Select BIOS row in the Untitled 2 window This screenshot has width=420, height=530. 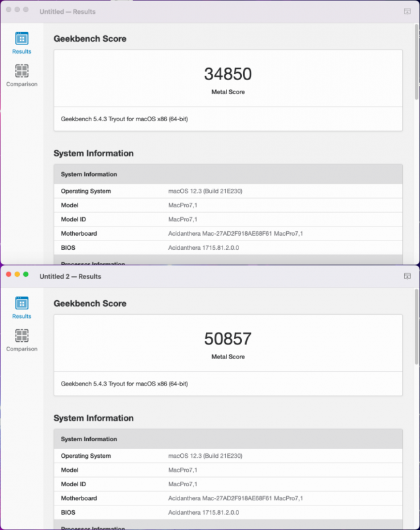tap(228, 512)
